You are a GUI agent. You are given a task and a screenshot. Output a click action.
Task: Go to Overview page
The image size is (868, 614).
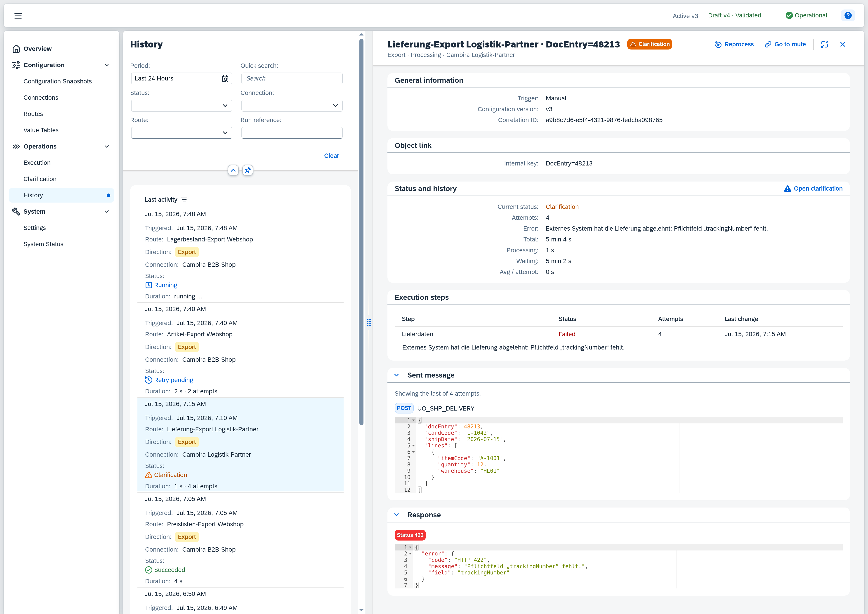pos(61,49)
